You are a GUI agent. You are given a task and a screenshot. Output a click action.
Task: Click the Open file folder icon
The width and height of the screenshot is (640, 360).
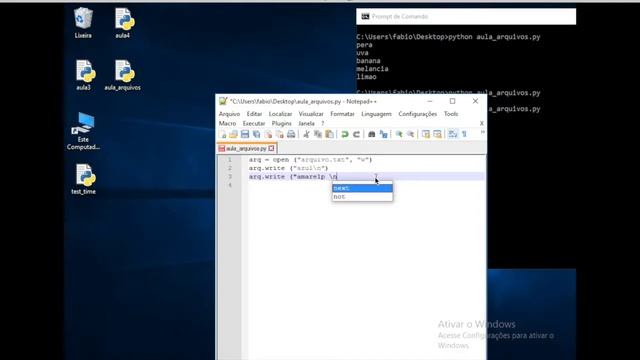tap(233, 134)
